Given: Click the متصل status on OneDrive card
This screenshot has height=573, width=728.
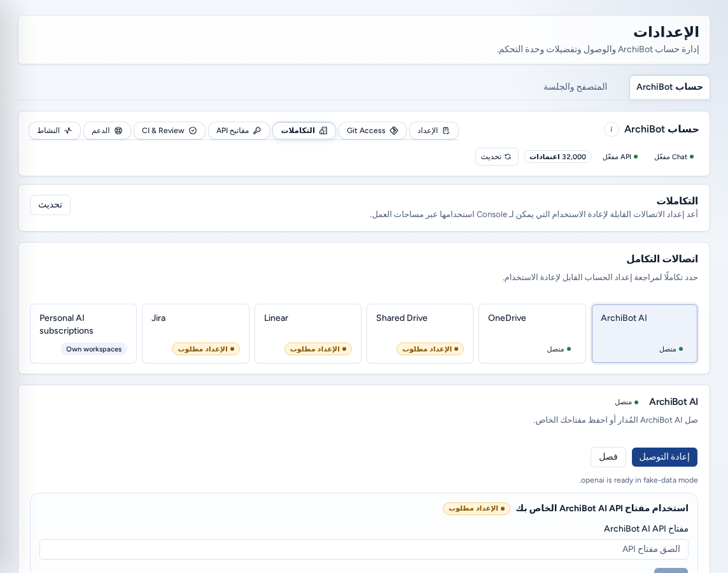Looking at the screenshot, I should [x=559, y=349].
